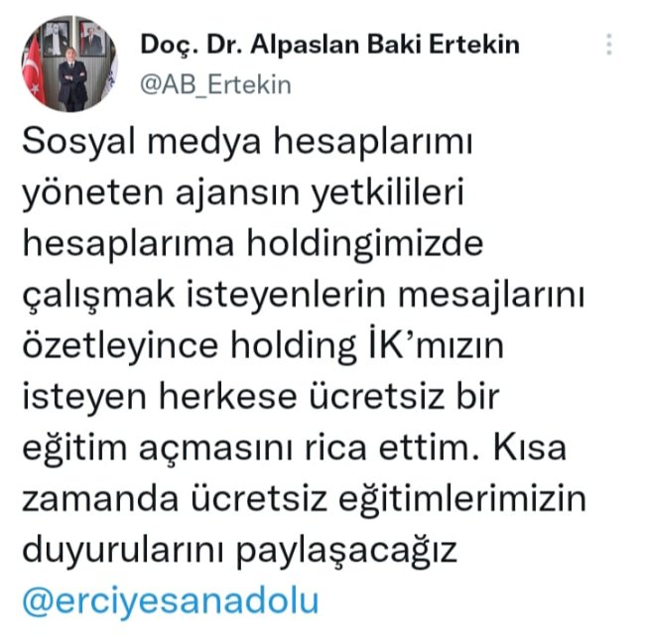Click the word "özetleyince" in the tweet
The image size is (645, 644).
tap(120, 346)
